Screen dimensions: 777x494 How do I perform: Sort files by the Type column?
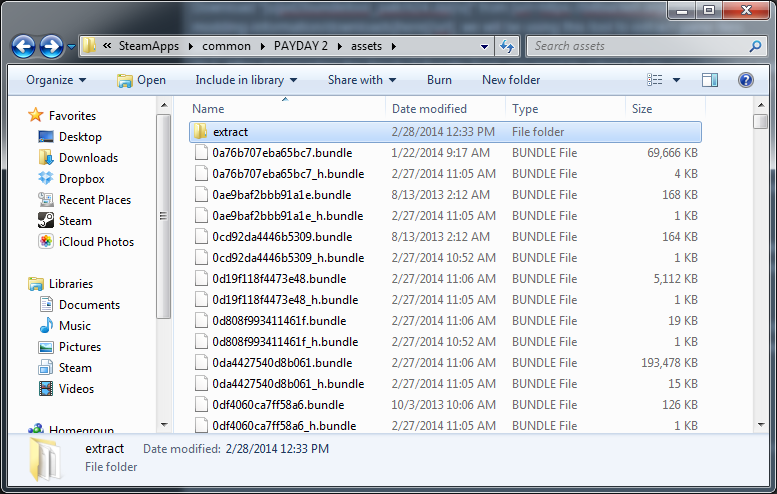click(x=565, y=109)
